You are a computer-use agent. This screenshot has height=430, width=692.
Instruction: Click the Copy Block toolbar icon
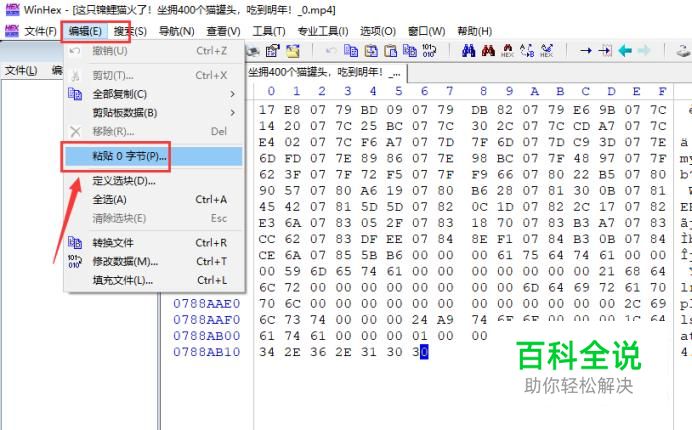pyautogui.click(x=351, y=51)
